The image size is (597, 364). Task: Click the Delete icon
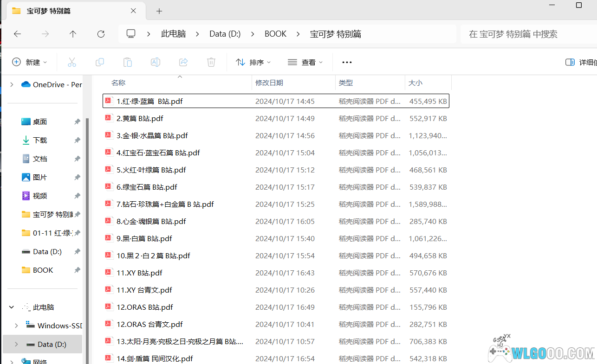point(211,62)
